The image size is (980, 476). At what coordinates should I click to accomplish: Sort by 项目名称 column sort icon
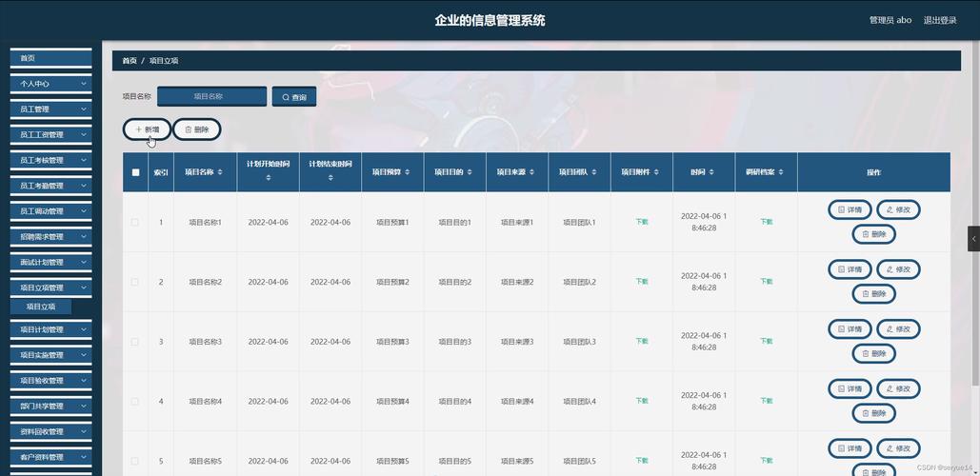click(220, 171)
